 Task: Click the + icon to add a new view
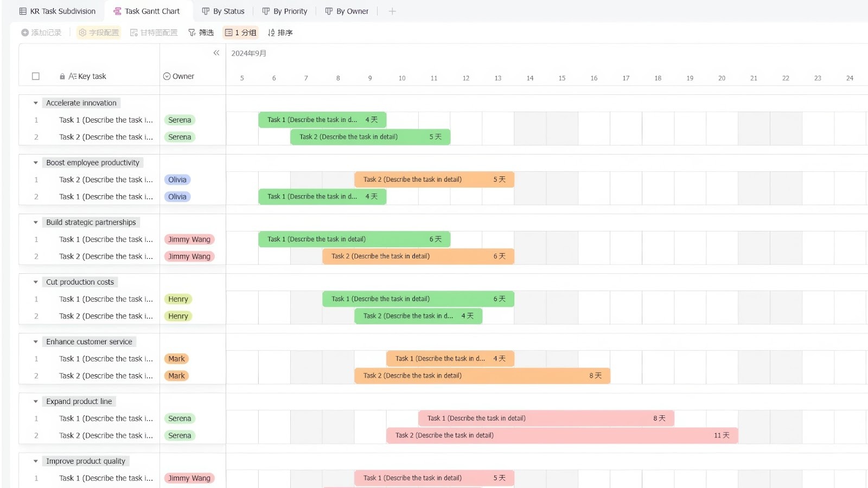[392, 11]
